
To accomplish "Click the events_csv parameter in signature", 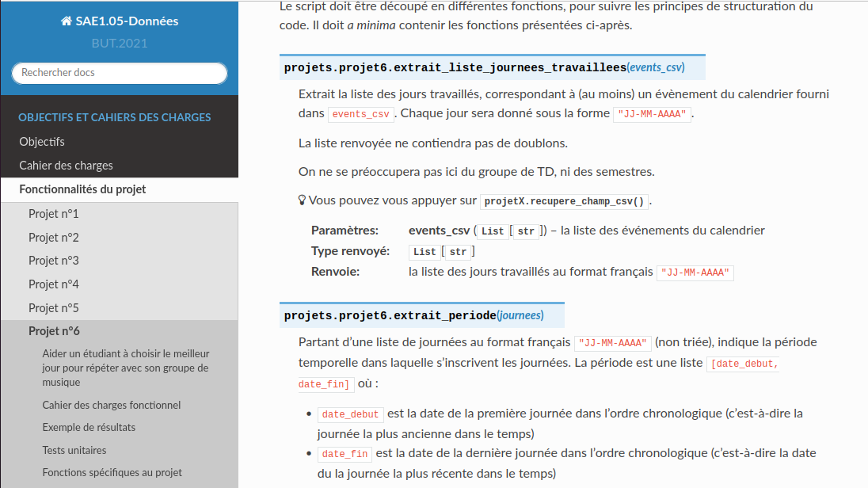I will coord(656,67).
